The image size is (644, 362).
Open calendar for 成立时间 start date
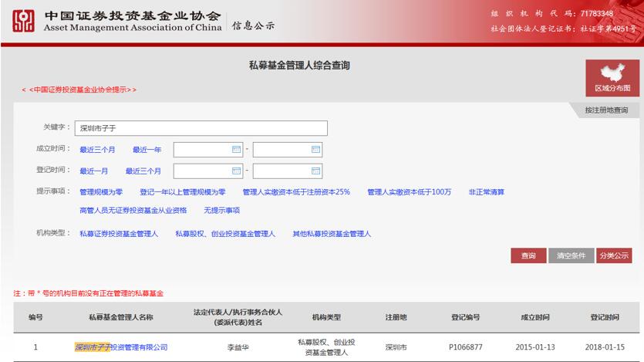point(236,149)
